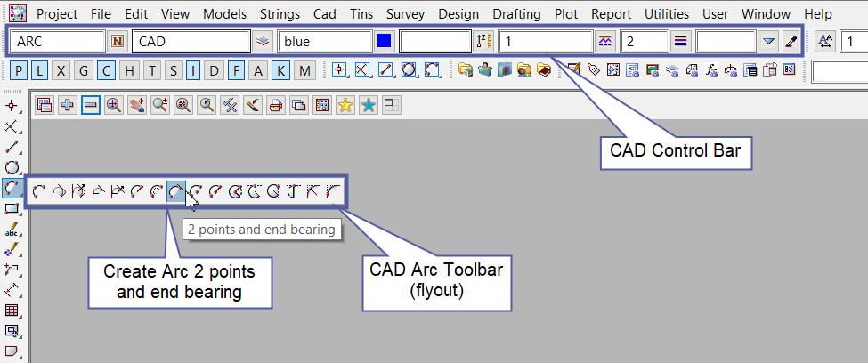The height and width of the screenshot is (363, 868).
Task: Pick the Create Circle tool in vertical CAD toolbar
Action: pos(12,167)
